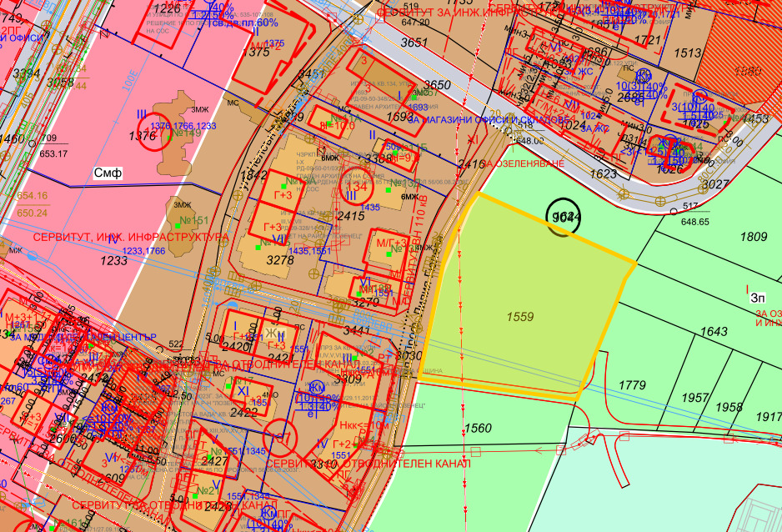Select parcel 1779
The image size is (782, 532).
click(632, 385)
